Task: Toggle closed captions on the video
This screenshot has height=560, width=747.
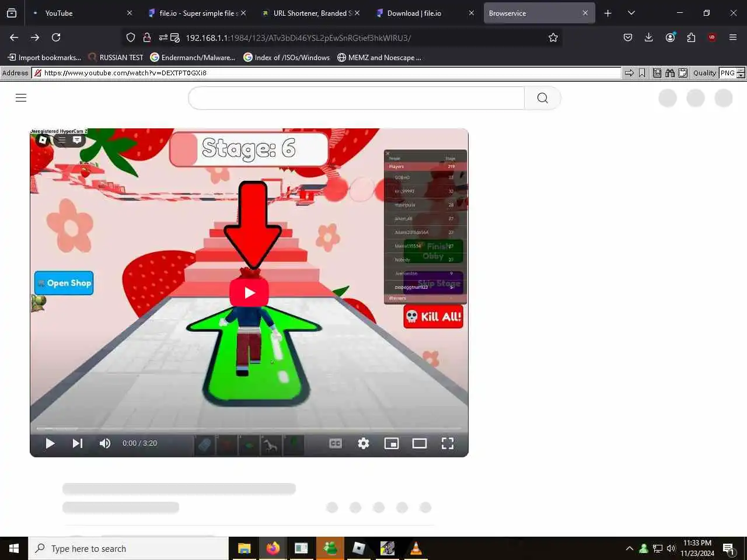Action: (x=336, y=443)
